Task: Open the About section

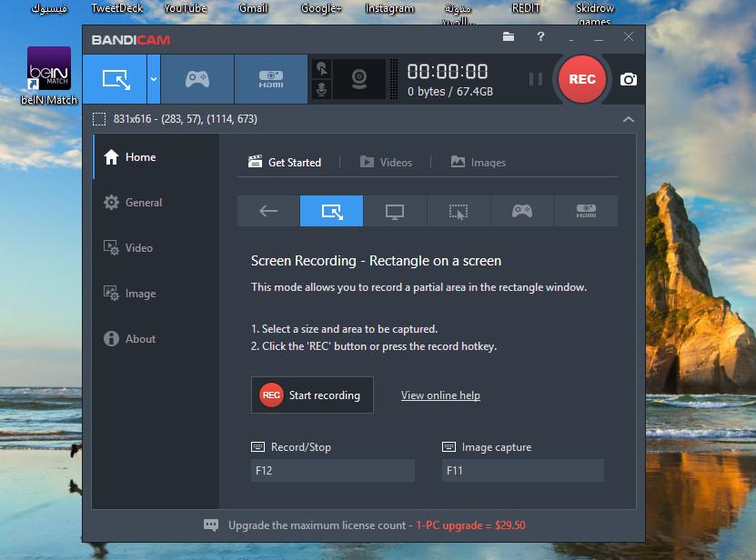Action: (x=156, y=339)
